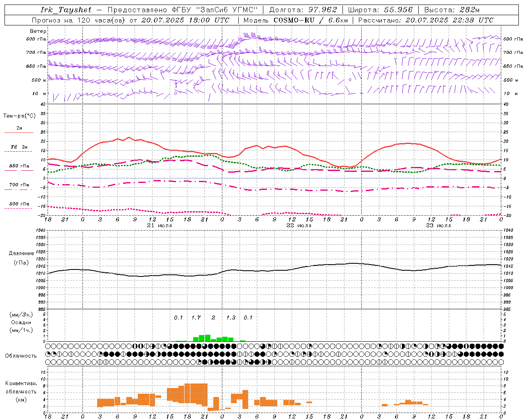
Task: Select the Давление pressure panel label
Action: click(21, 253)
